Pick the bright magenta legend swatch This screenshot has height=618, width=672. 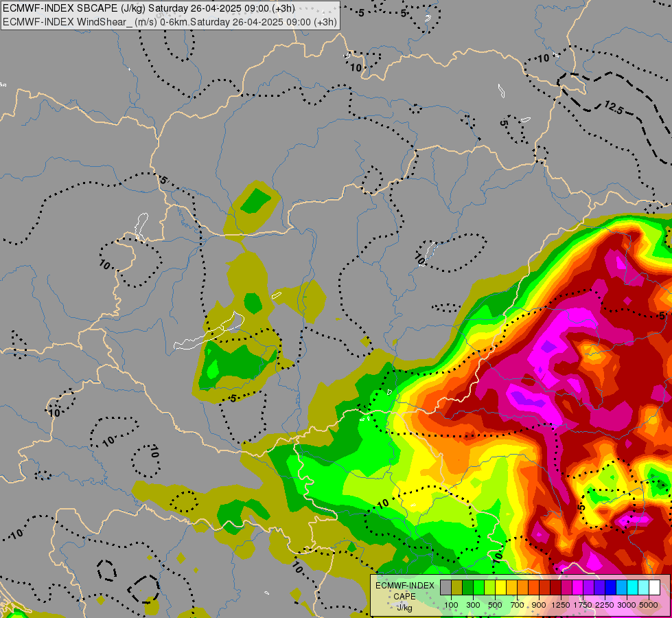(x=577, y=588)
